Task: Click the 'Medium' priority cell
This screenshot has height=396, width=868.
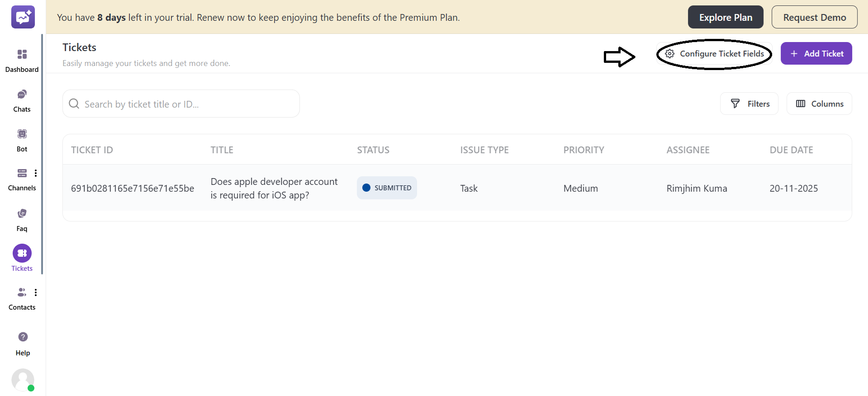Action: [x=581, y=189]
